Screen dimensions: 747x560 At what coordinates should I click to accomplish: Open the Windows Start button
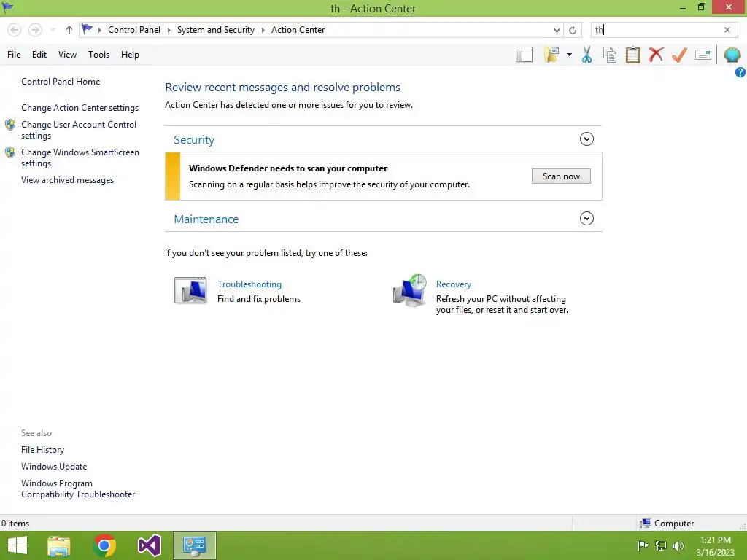(x=18, y=545)
